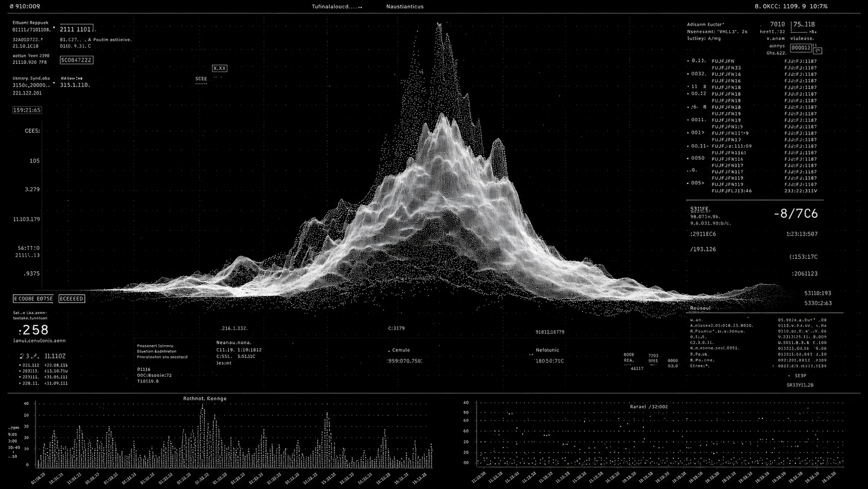868x489 pixels.
Task: Click the vlulease. label
Action: pyautogui.click(x=803, y=38)
